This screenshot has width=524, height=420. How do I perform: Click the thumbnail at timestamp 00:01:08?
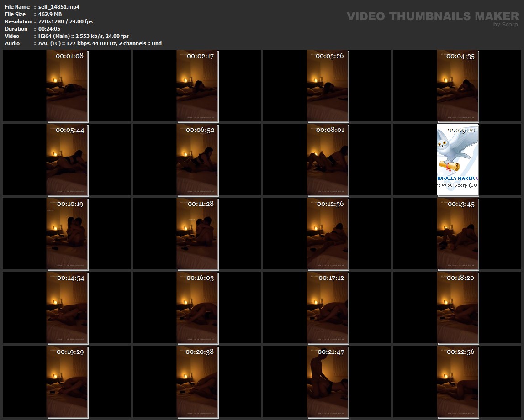pos(67,86)
